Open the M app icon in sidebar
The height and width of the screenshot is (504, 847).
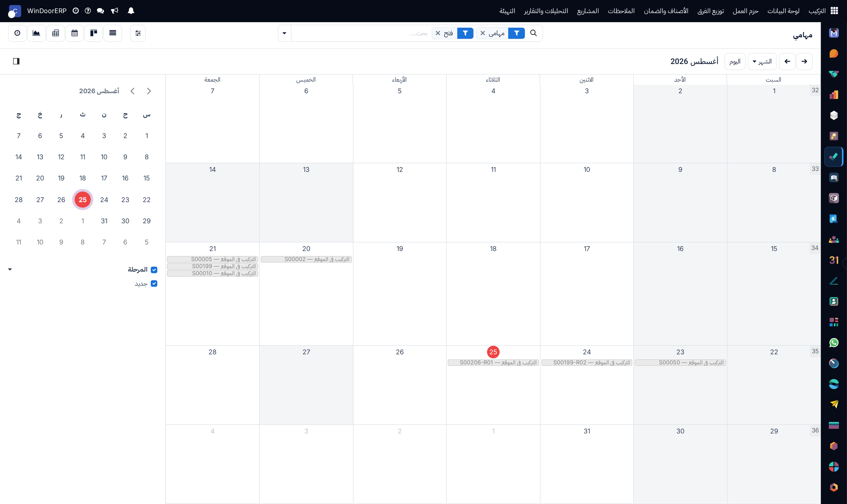[834, 33]
